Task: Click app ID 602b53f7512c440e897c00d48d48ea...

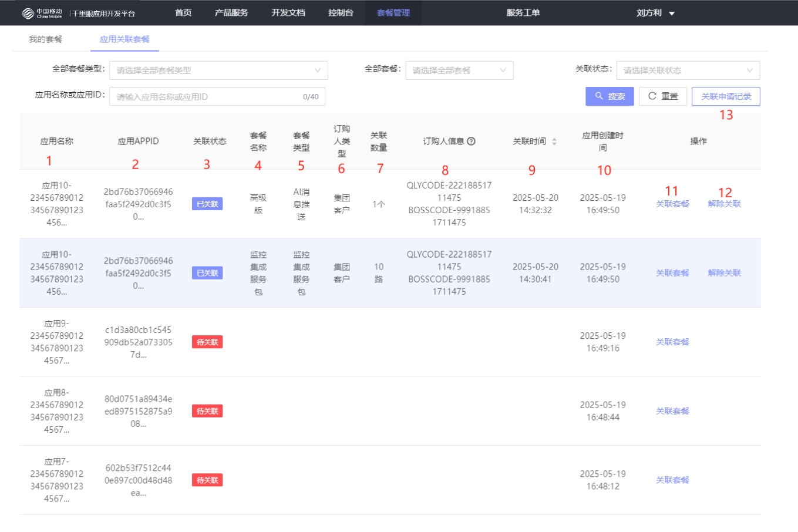Action: pyautogui.click(x=139, y=480)
